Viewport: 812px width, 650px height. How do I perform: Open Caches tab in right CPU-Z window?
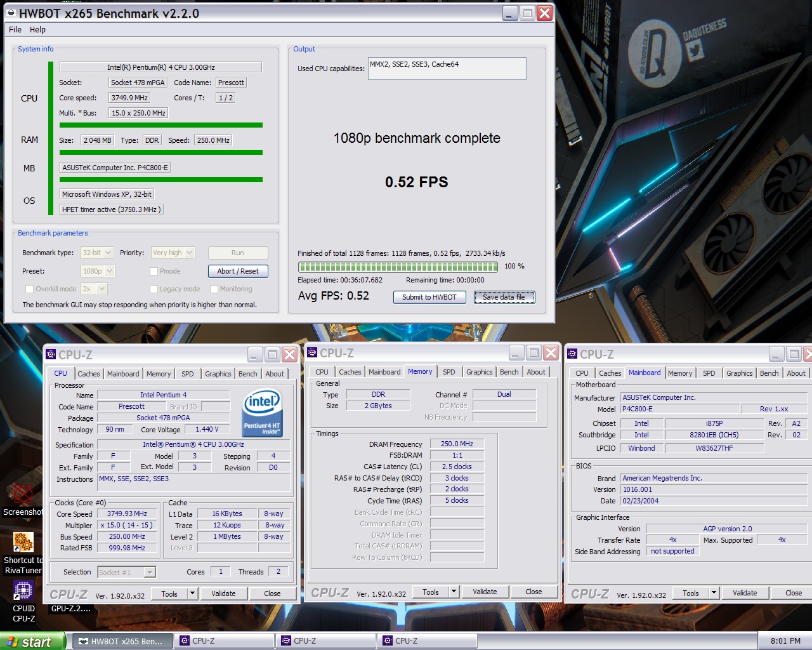(x=610, y=373)
